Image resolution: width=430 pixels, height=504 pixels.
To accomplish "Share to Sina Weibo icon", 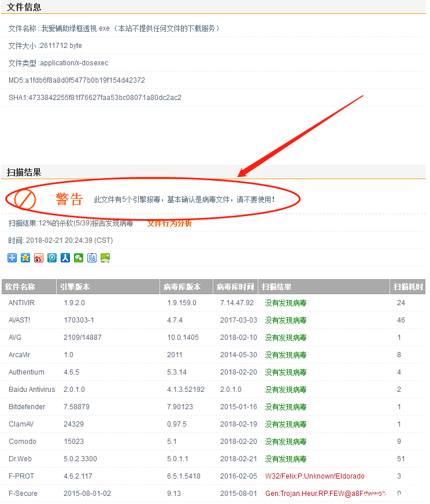I will point(39,258).
